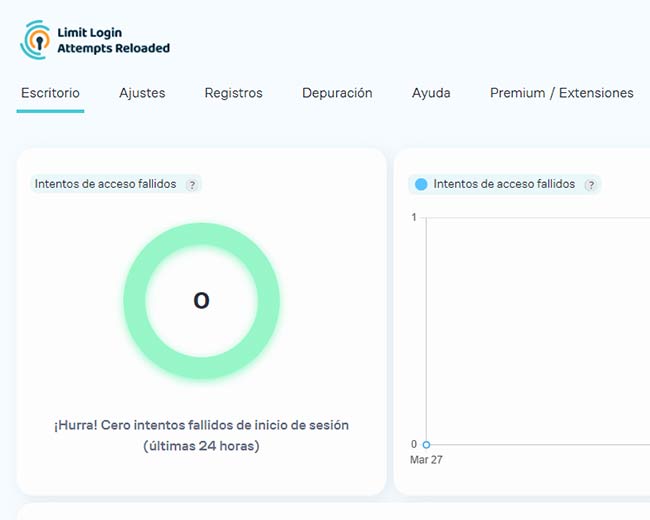Click the green donut chart showing 0
650x520 pixels.
(202, 301)
